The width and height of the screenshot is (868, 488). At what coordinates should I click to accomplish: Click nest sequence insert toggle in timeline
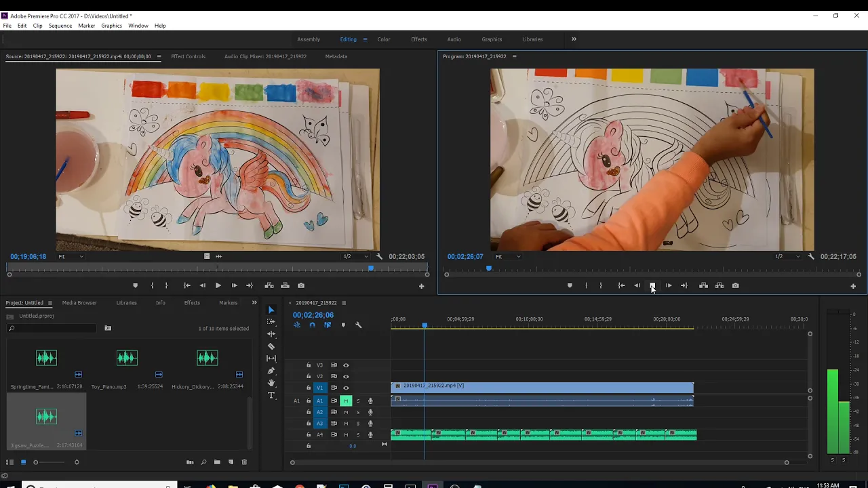coord(296,325)
